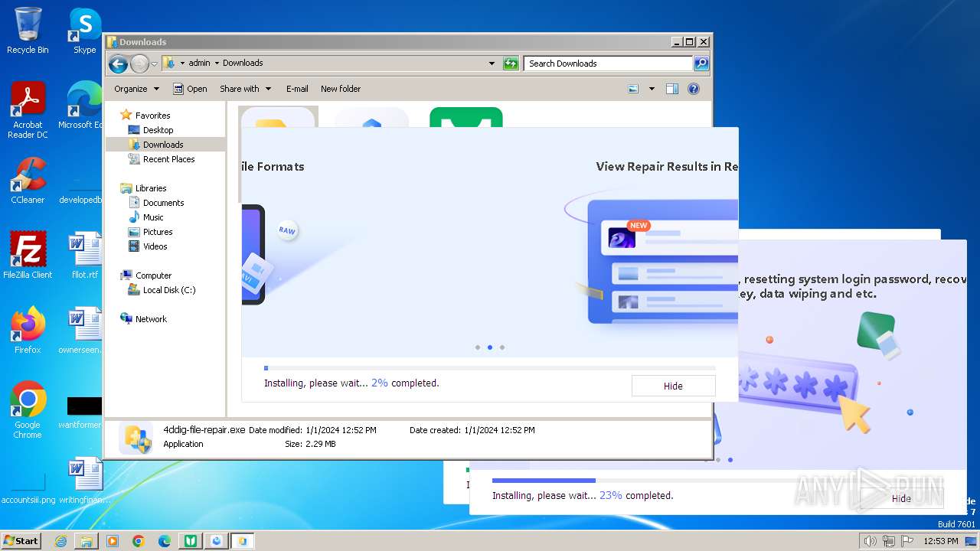Click the progress bar of the 23% installer
This screenshot has width=980, height=551.
717,481
